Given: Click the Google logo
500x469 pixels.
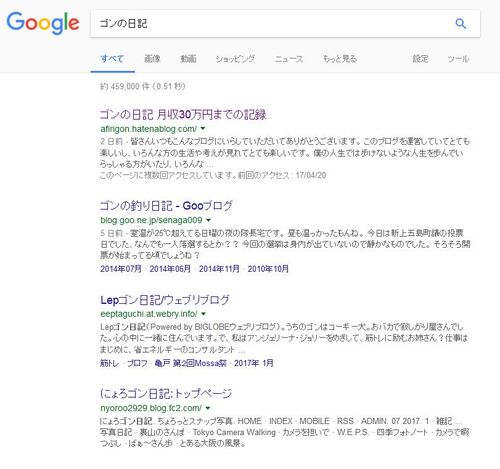Looking at the screenshot, I should (43, 23).
